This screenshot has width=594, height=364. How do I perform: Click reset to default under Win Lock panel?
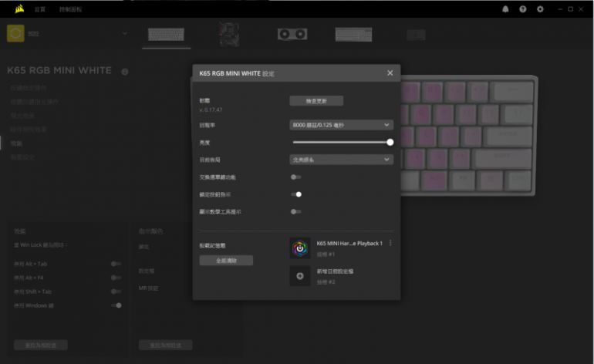coord(41,345)
